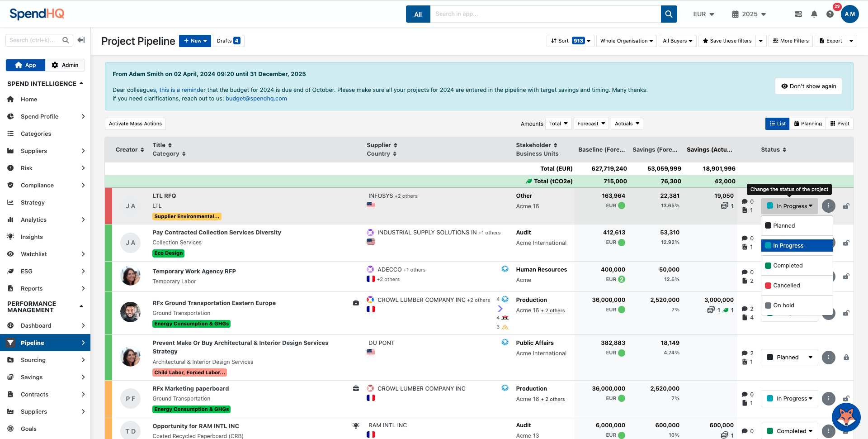Click the server view icon in header
This screenshot has height=439, width=868.
click(x=798, y=14)
